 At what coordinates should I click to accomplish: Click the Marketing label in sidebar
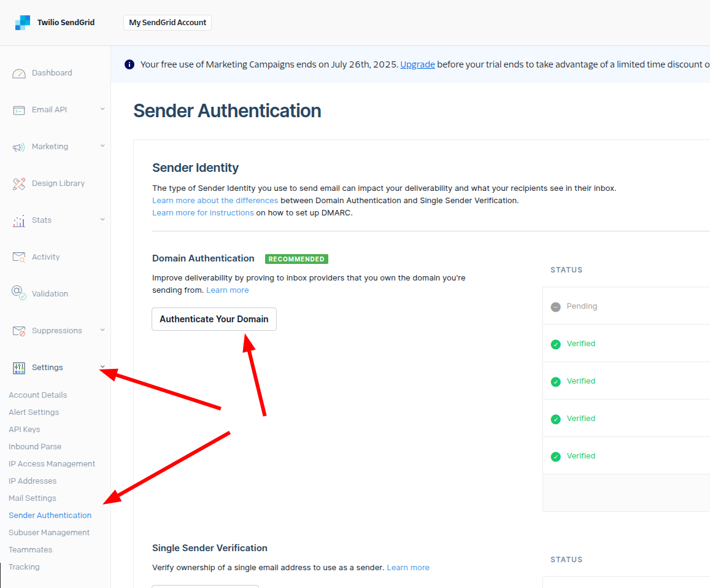click(50, 146)
